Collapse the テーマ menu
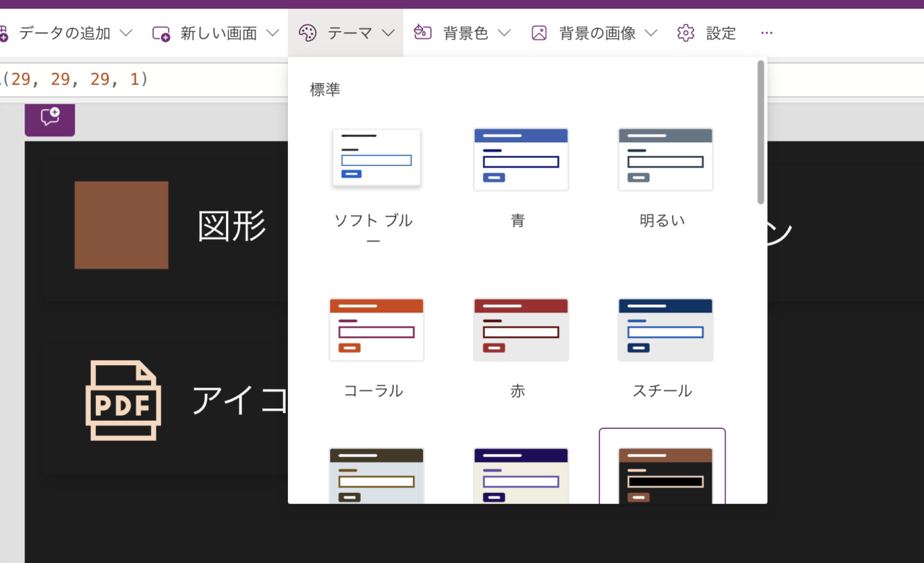 [388, 32]
